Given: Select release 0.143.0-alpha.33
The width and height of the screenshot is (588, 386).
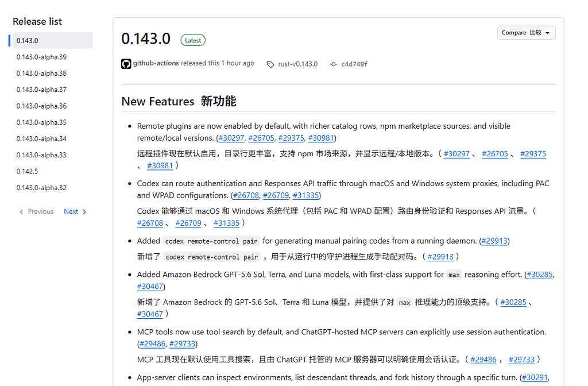Looking at the screenshot, I should (41, 155).
